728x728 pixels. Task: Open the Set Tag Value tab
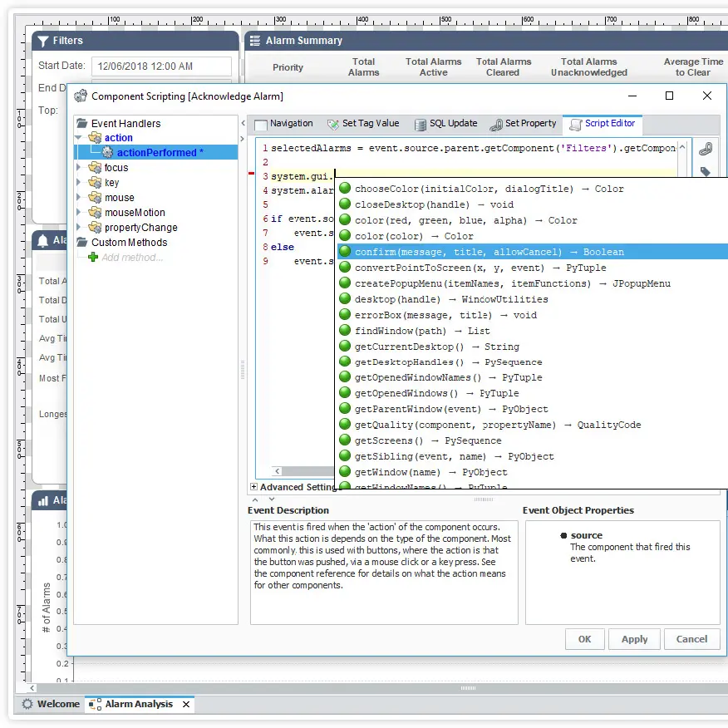tap(362, 124)
